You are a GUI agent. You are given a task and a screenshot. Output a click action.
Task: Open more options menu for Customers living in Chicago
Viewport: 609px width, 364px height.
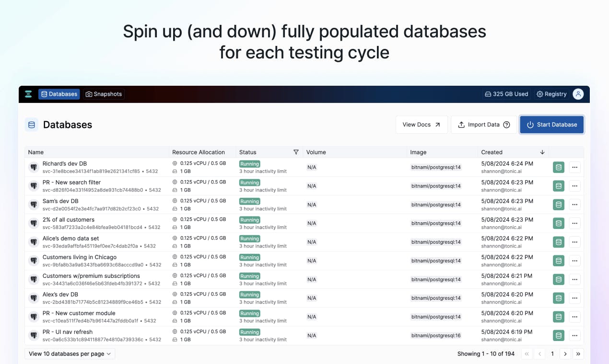(574, 261)
